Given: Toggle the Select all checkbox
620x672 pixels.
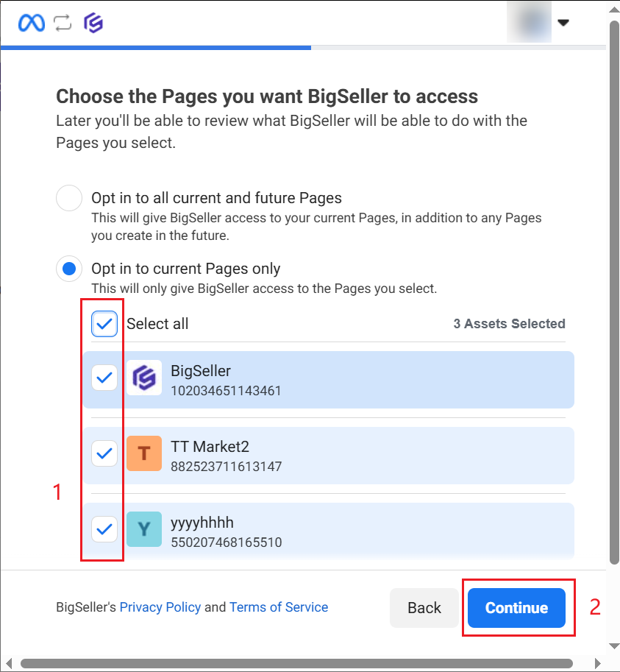Looking at the screenshot, I should click(x=104, y=324).
